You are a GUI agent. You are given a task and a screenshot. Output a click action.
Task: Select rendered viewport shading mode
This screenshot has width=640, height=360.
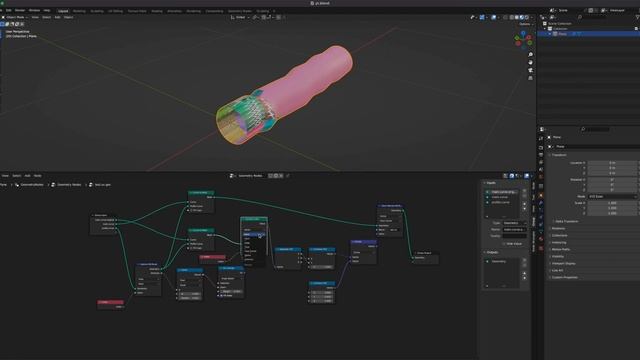[527, 18]
